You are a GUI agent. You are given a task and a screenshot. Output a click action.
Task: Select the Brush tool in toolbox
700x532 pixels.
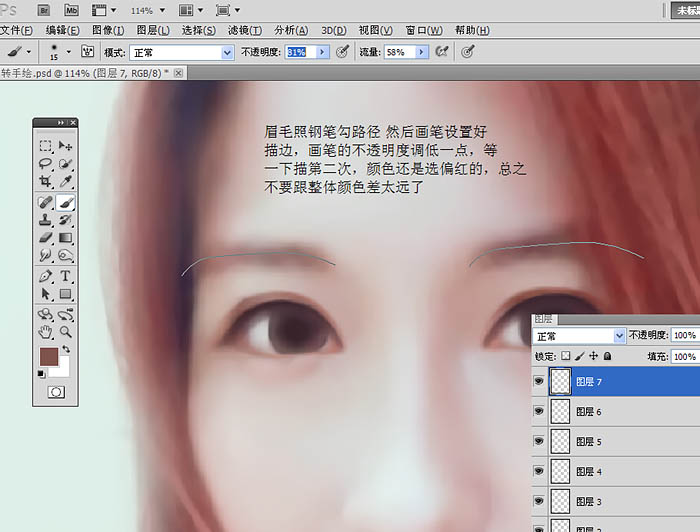point(66,203)
